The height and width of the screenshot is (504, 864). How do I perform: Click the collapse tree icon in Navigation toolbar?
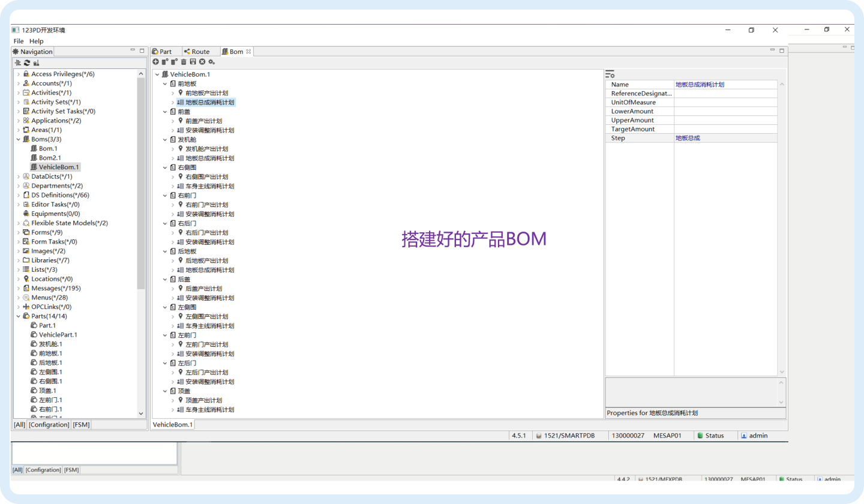(18, 62)
